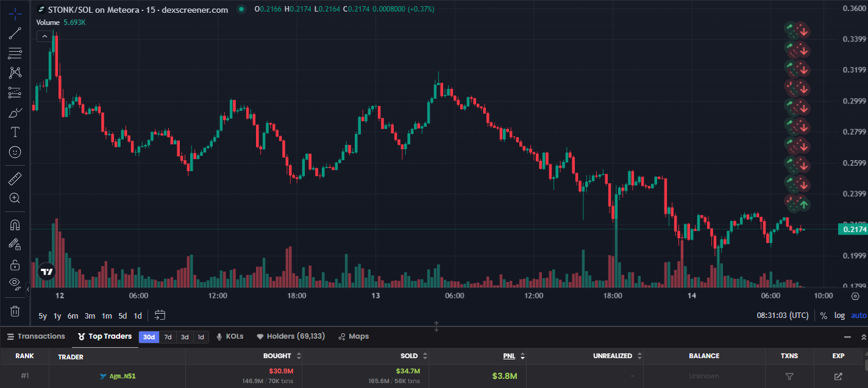This screenshot has height=388, width=868.
Task: Select the 1d top traders period
Action: 201,337
